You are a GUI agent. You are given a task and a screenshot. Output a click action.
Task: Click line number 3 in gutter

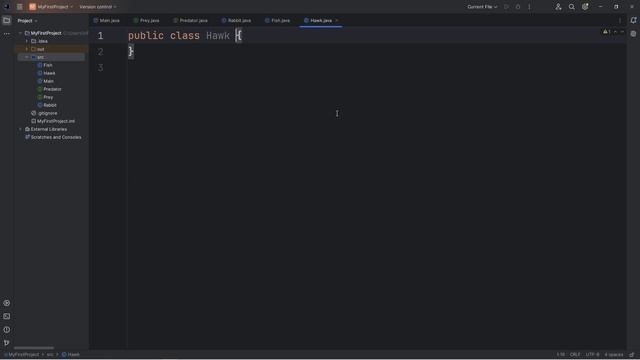pyautogui.click(x=100, y=68)
